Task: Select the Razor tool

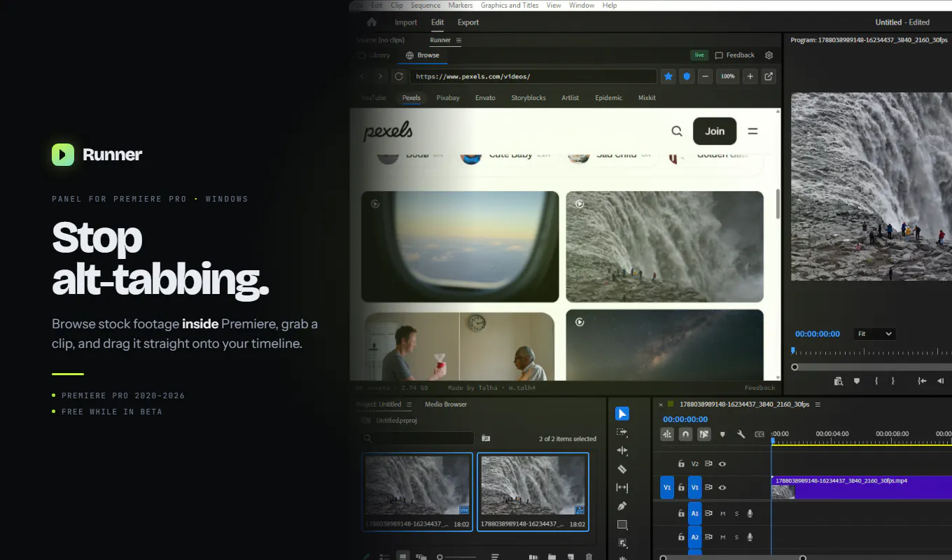Action: [622, 469]
